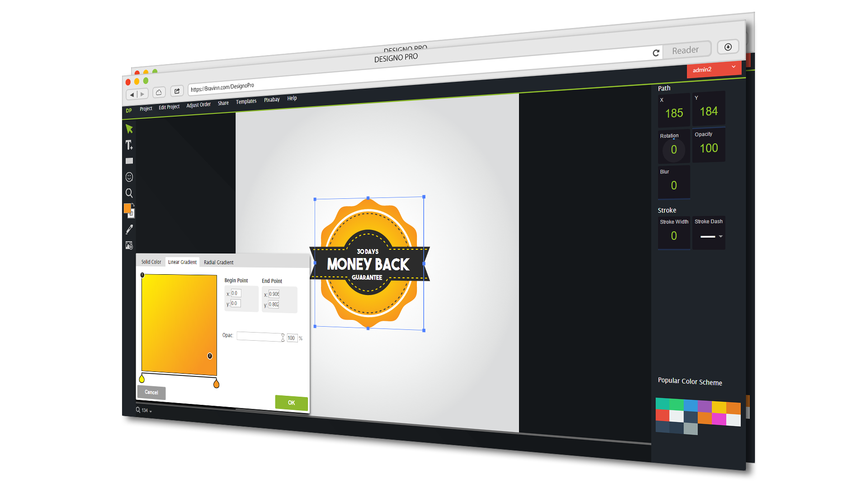Open the smiley clipart tool
Screen dimensions: 868x488
coord(129,177)
